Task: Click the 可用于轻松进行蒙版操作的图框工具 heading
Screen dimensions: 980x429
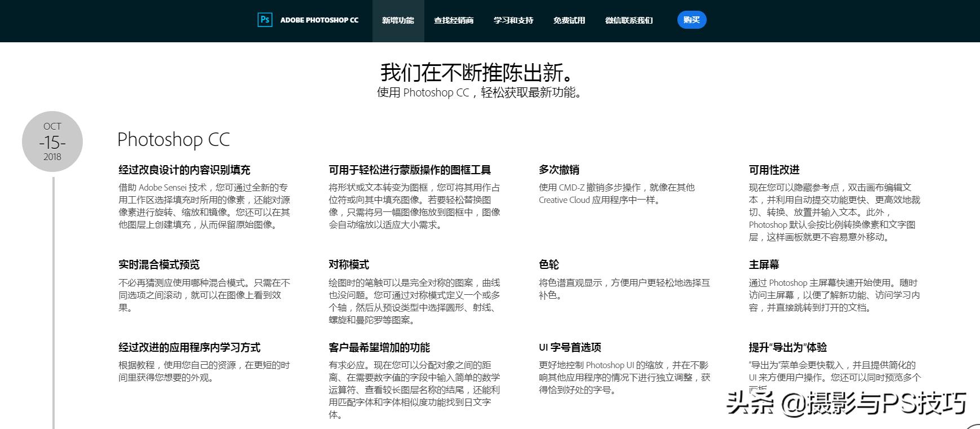Action: tap(410, 170)
